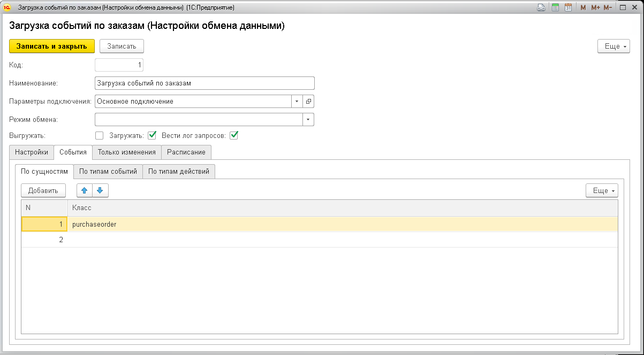The width and height of the screenshot is (644, 355).
Task: Click the print icon in title bar
Action: coord(541,7)
